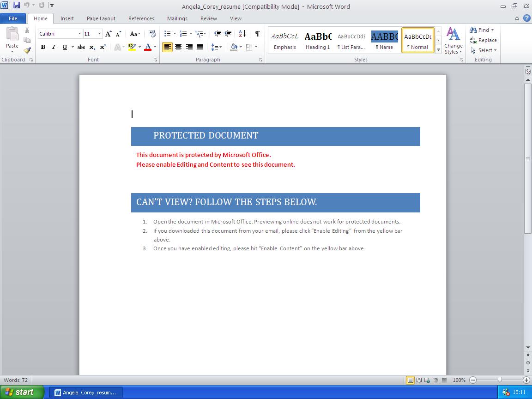
Task: Switch to the View tab
Action: (x=236, y=18)
